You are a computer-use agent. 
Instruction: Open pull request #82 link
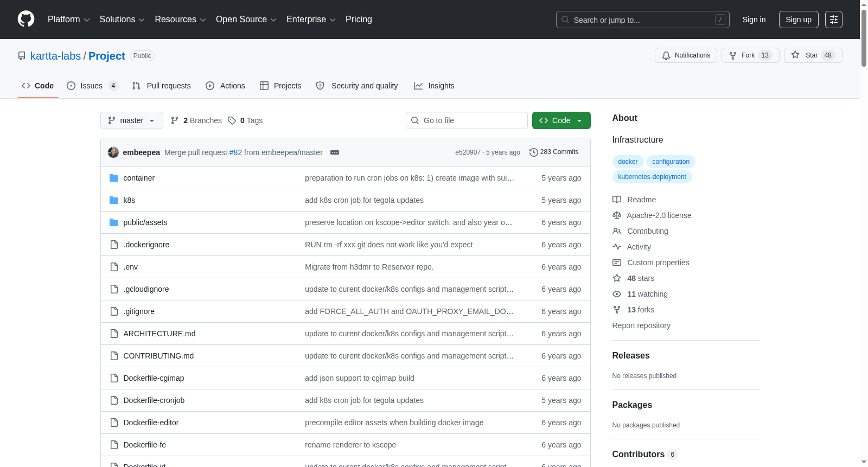tap(235, 152)
